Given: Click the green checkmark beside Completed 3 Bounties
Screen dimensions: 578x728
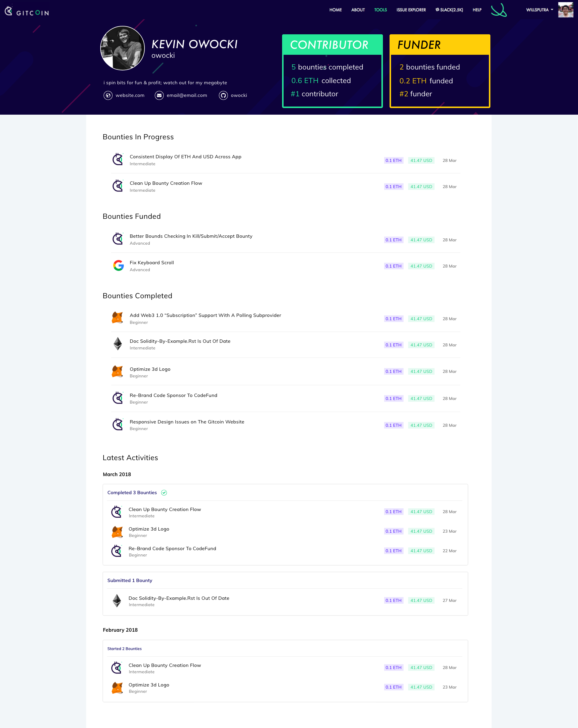Looking at the screenshot, I should (x=164, y=493).
